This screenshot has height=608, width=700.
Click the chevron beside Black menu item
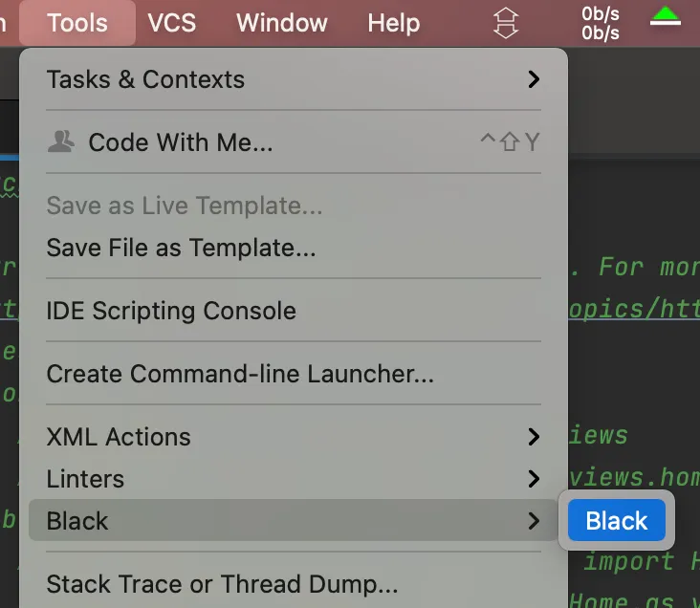pyautogui.click(x=533, y=520)
